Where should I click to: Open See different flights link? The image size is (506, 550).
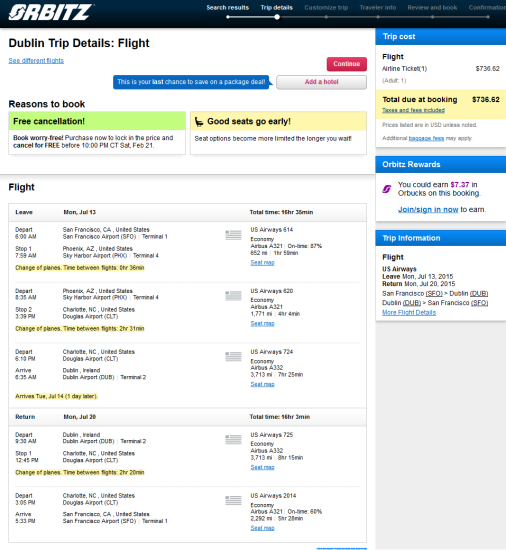click(36, 61)
